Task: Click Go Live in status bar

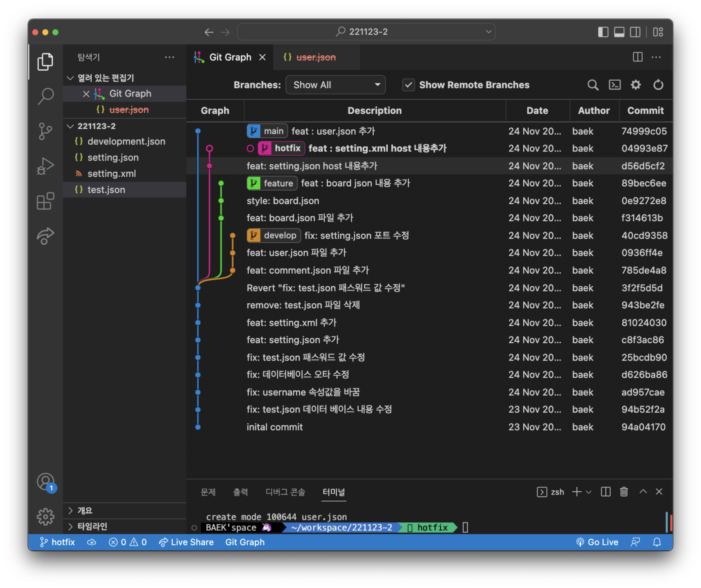Action: [597, 542]
